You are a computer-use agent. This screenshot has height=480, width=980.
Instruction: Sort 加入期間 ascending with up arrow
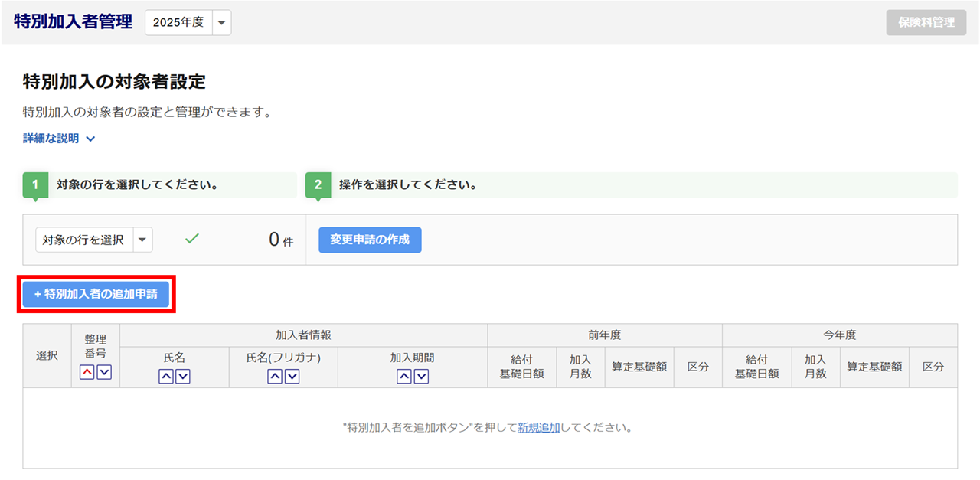point(404,376)
